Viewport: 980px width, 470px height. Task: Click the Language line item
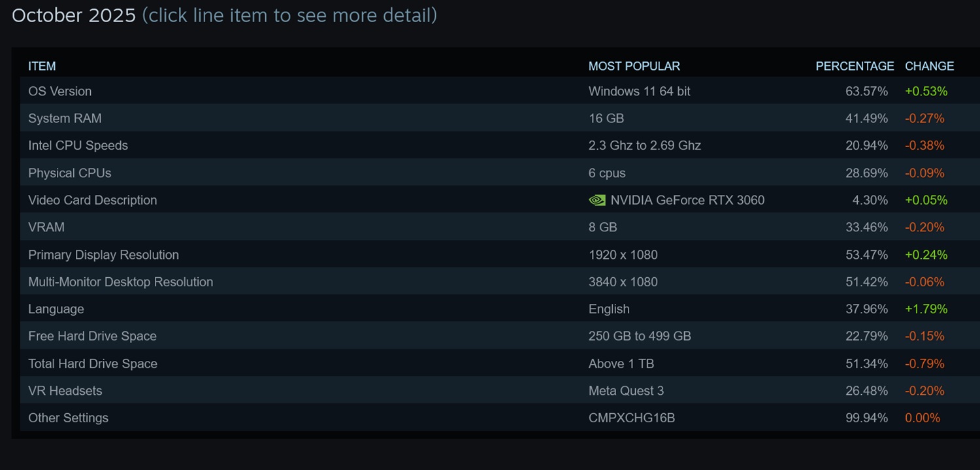point(56,309)
